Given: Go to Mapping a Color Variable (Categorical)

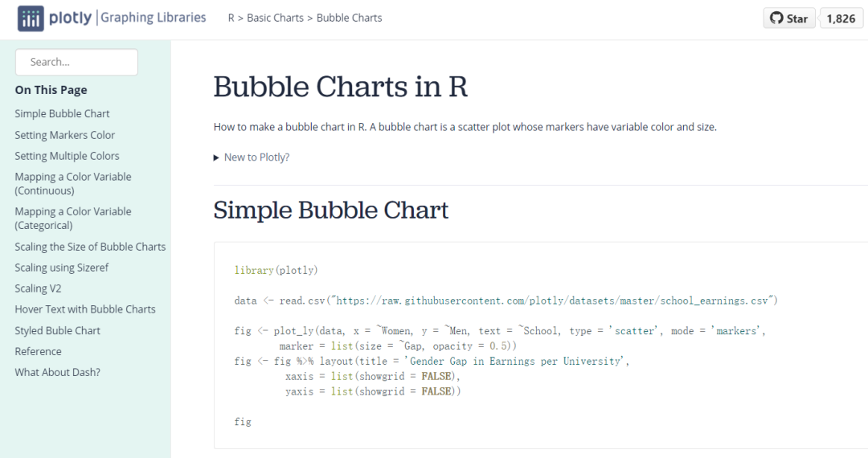Looking at the screenshot, I should pyautogui.click(x=73, y=219).
